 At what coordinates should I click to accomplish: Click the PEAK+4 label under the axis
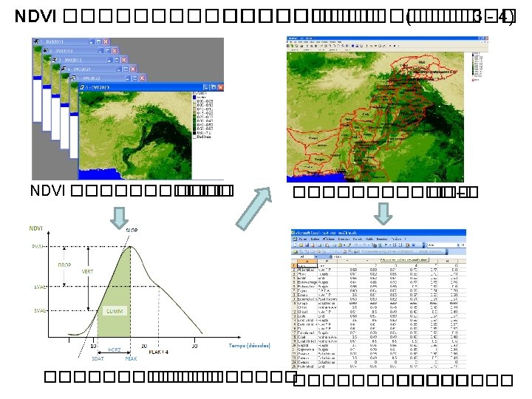(x=158, y=352)
